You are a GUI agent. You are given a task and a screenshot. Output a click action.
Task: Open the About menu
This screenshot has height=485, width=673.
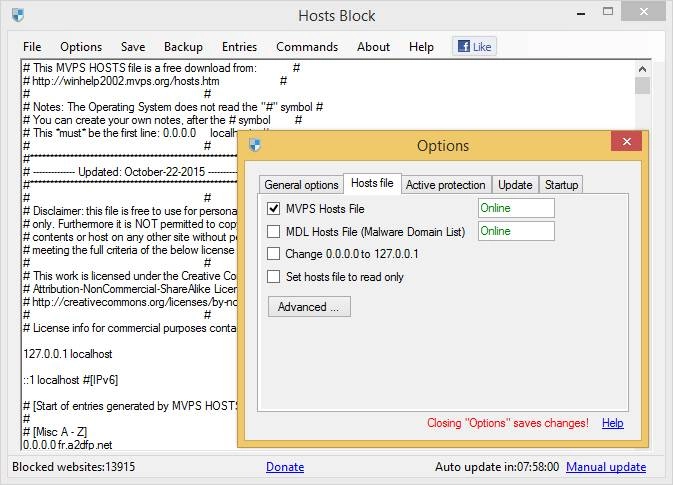373,47
